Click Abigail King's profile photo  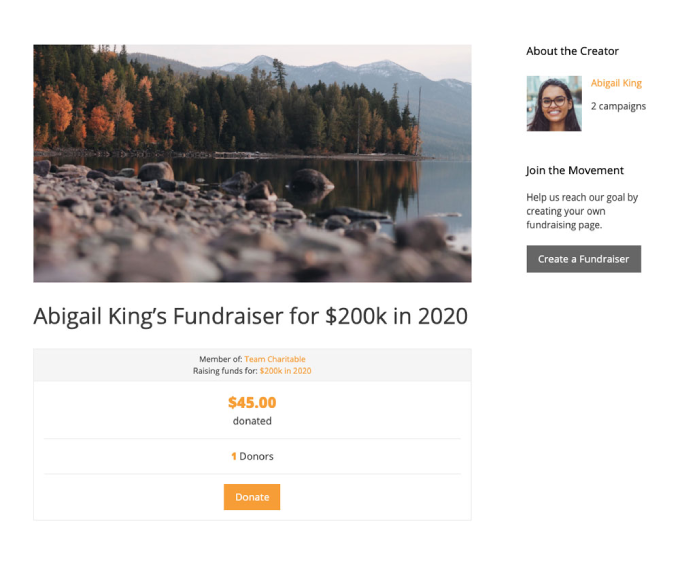[554, 103]
